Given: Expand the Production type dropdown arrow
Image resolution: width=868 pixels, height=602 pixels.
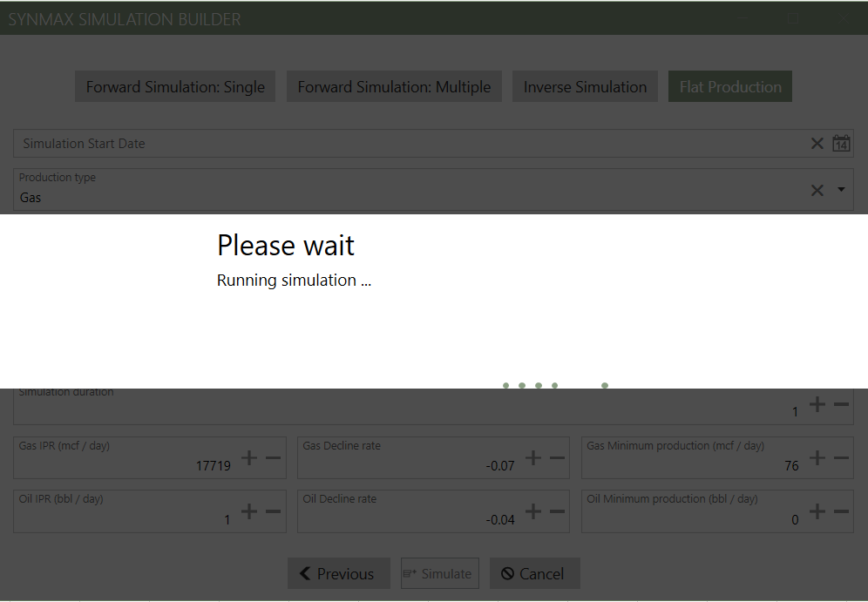Looking at the screenshot, I should tap(841, 190).
